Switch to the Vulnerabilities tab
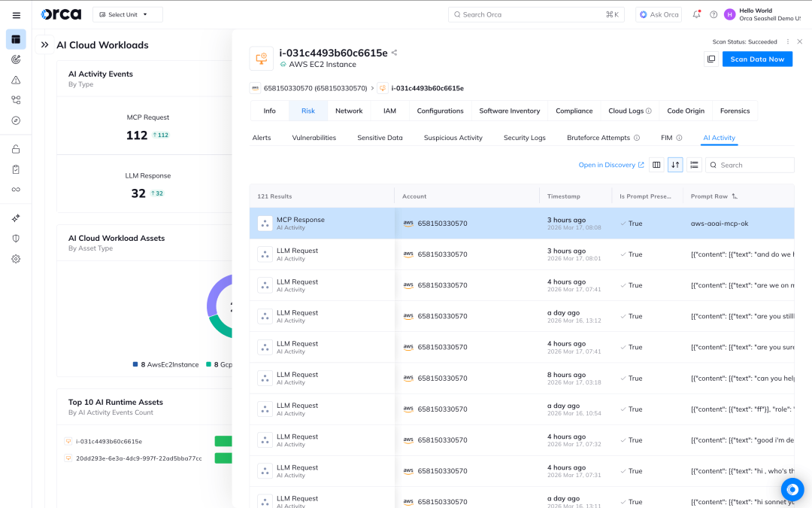The height and width of the screenshot is (508, 812). (x=313, y=137)
